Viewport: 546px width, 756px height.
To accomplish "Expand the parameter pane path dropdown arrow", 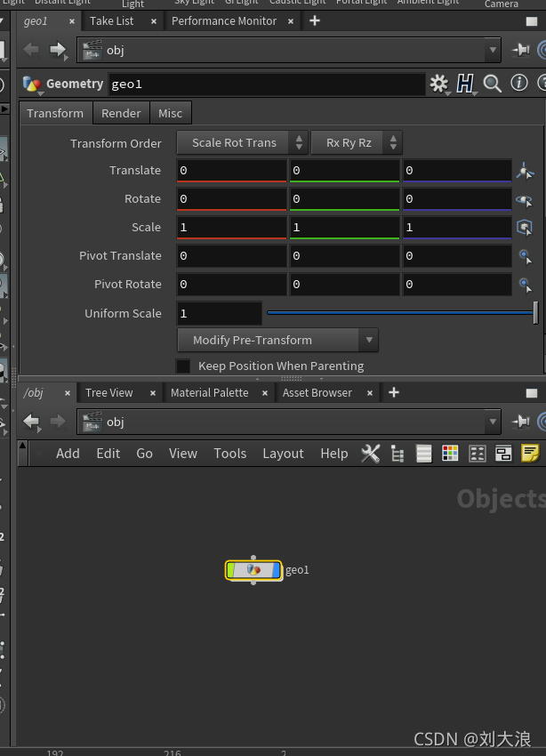I will (493, 50).
